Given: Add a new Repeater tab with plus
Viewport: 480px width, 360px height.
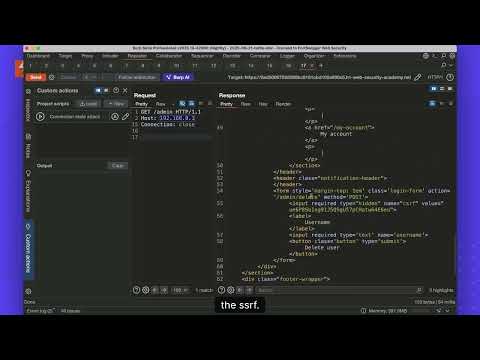Looking at the screenshot, I should 321,66.
